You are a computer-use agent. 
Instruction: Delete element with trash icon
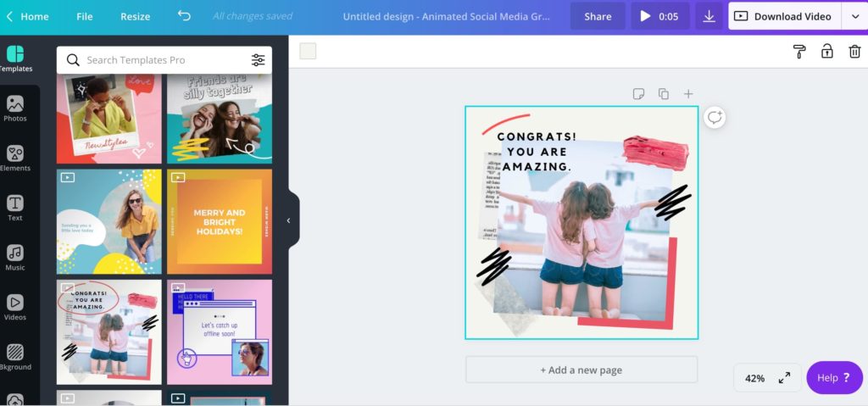pyautogui.click(x=854, y=52)
